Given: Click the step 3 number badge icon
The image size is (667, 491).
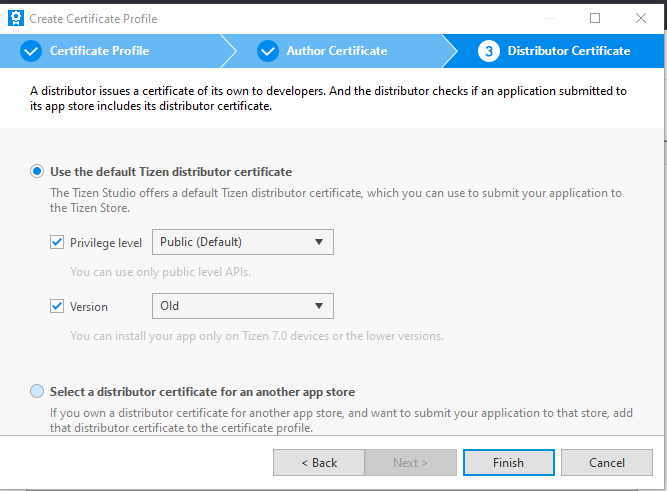Looking at the screenshot, I should click(x=489, y=51).
